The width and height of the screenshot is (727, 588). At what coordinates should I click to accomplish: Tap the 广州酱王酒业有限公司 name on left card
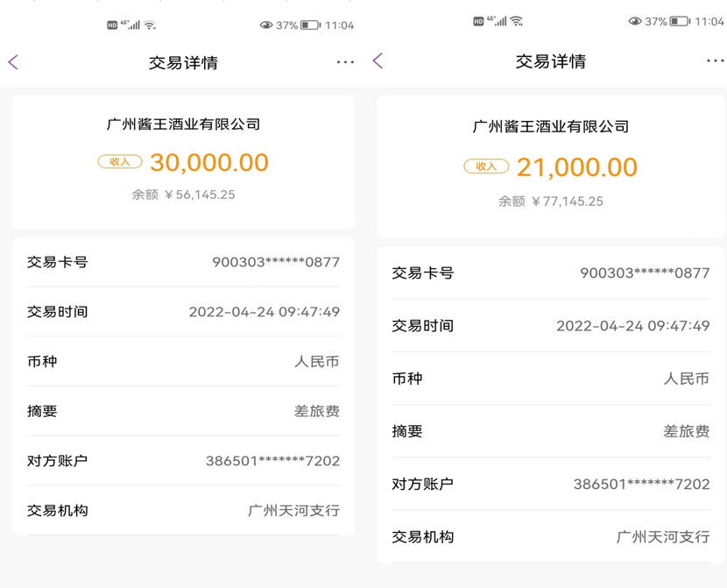pyautogui.click(x=184, y=124)
